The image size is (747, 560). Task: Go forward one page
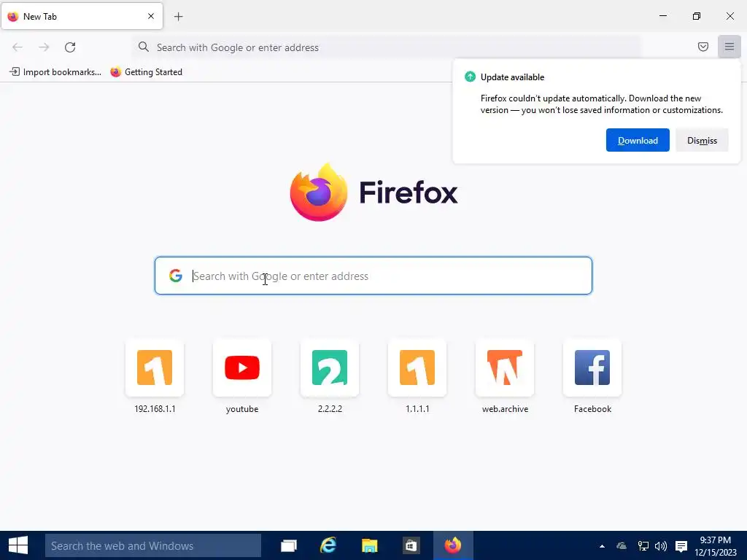point(44,47)
